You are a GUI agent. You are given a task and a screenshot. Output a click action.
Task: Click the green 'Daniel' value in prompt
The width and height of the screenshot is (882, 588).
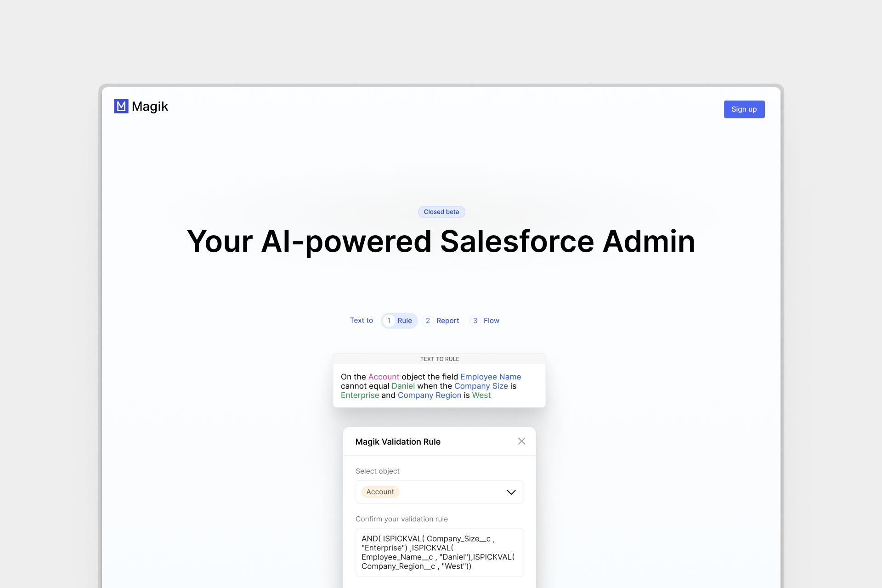coord(403,386)
